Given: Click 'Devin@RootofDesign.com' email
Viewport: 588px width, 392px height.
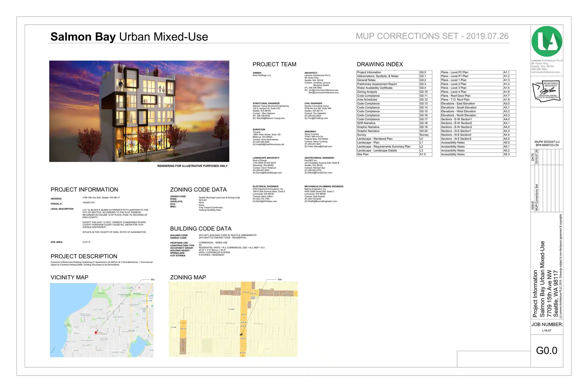Looking at the screenshot, I should [x=269, y=173].
